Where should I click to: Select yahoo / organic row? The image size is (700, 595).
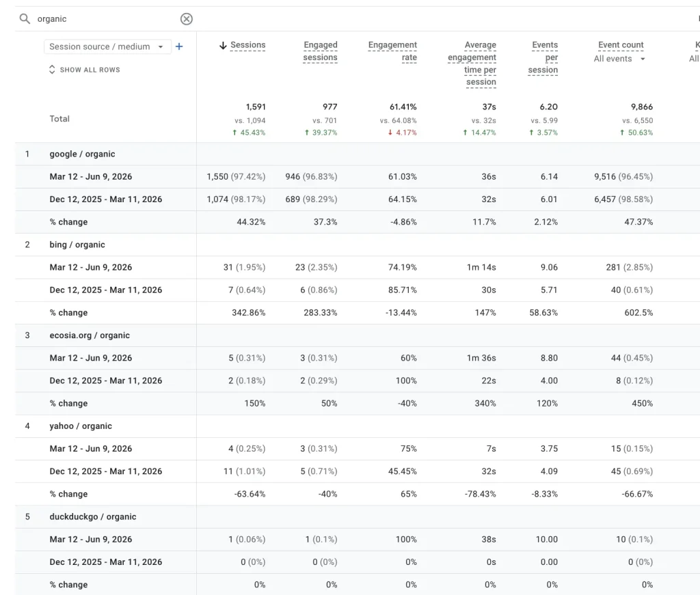point(81,426)
